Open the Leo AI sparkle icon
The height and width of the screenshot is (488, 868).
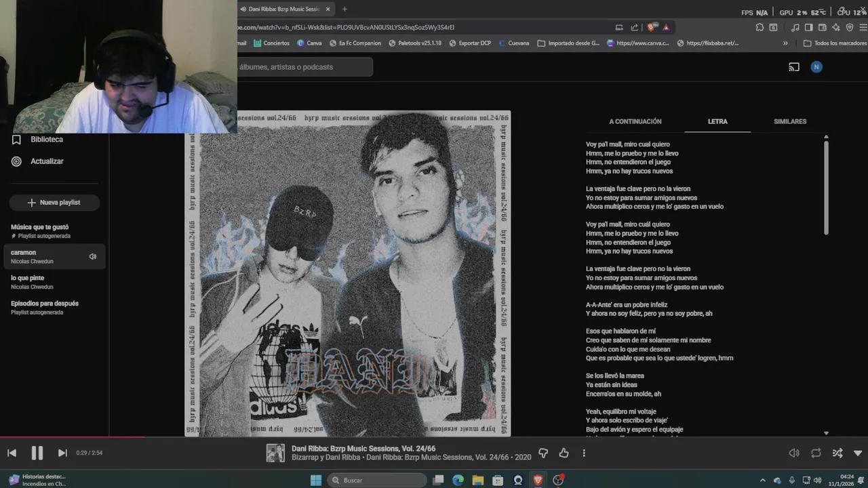[x=836, y=28]
